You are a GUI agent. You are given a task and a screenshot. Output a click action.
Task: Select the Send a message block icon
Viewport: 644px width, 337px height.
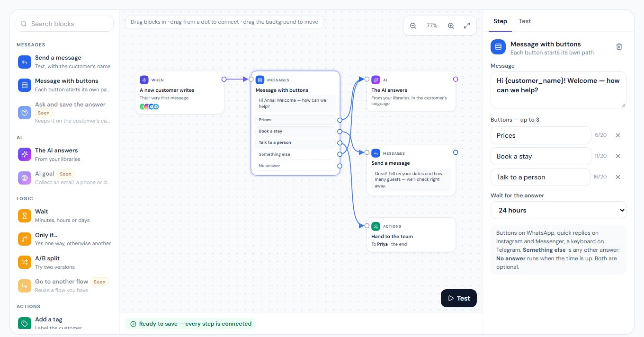coord(25,62)
